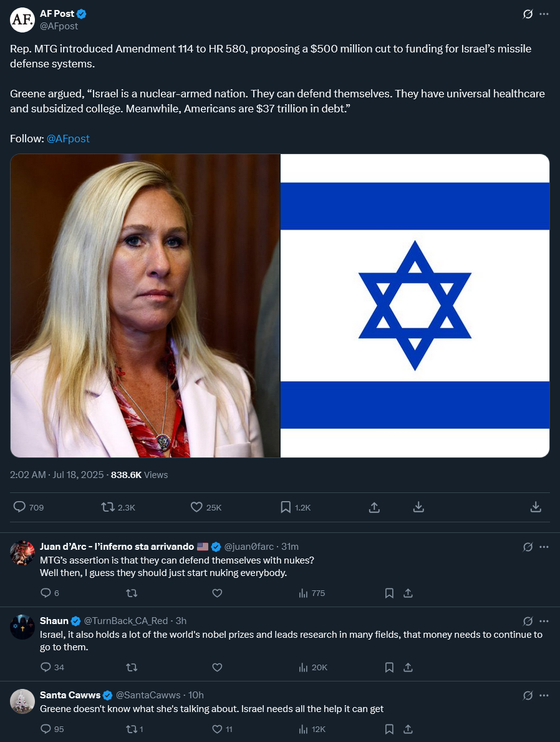Open more options on Juan d'Arc's reply

544,547
